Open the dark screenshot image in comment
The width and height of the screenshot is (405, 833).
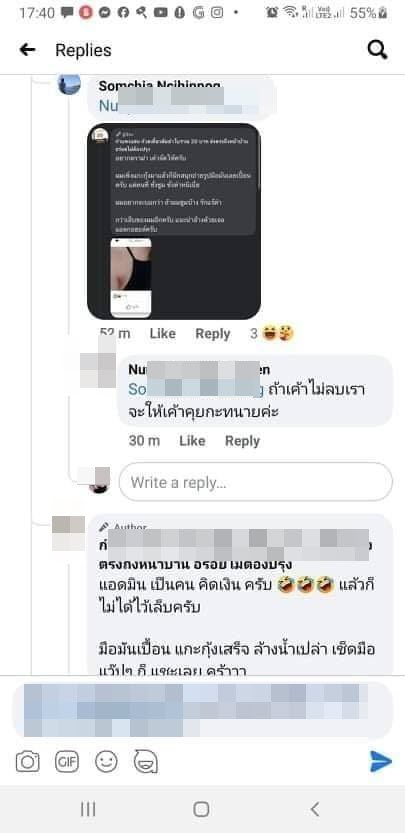pyautogui.click(x=174, y=221)
